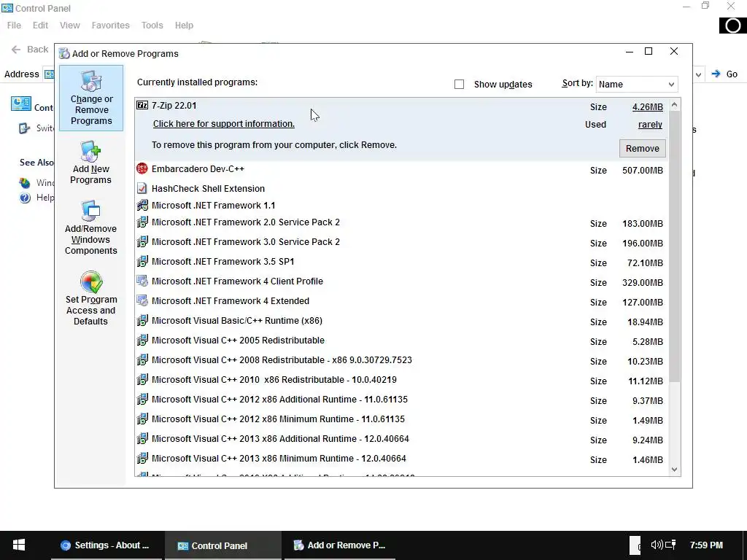Click the .NET Framework 4 Extended icon

pos(142,300)
